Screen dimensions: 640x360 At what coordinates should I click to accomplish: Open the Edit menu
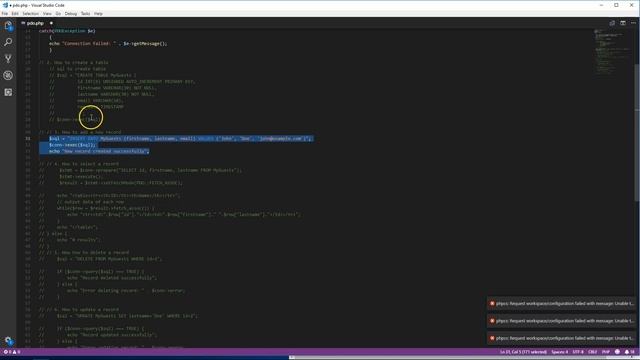click(15, 14)
